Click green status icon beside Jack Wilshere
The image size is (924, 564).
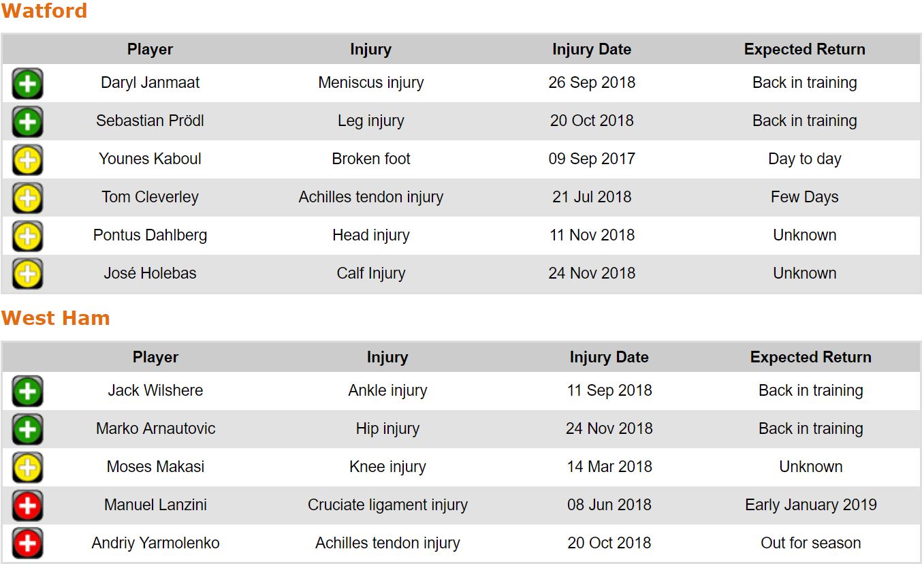pyautogui.click(x=27, y=392)
